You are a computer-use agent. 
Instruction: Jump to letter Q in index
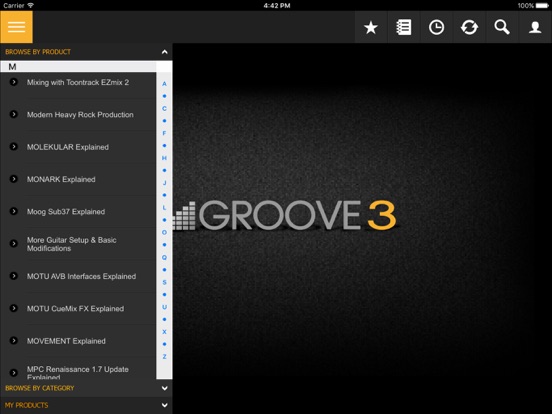tap(164, 257)
